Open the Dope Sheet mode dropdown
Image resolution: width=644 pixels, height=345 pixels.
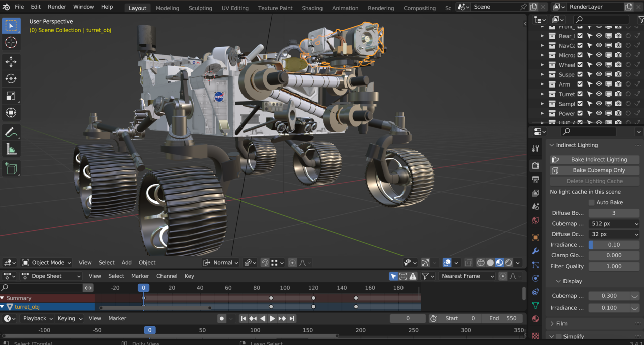(x=51, y=276)
